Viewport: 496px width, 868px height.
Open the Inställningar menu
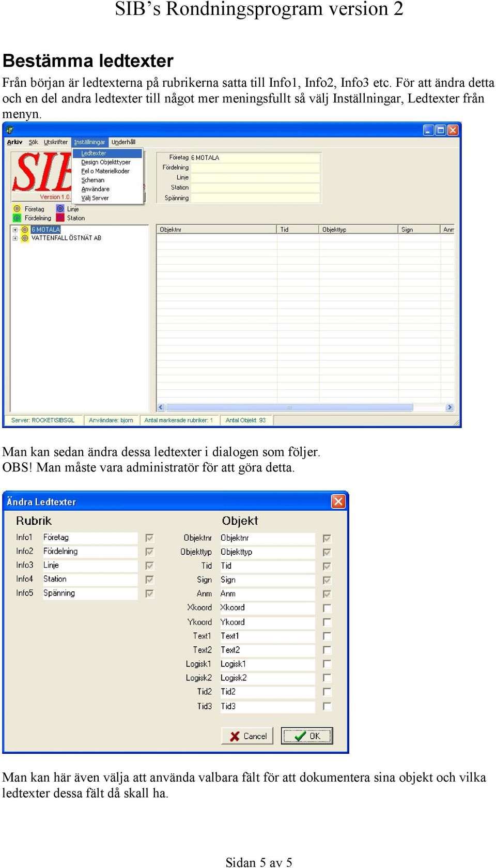point(89,142)
